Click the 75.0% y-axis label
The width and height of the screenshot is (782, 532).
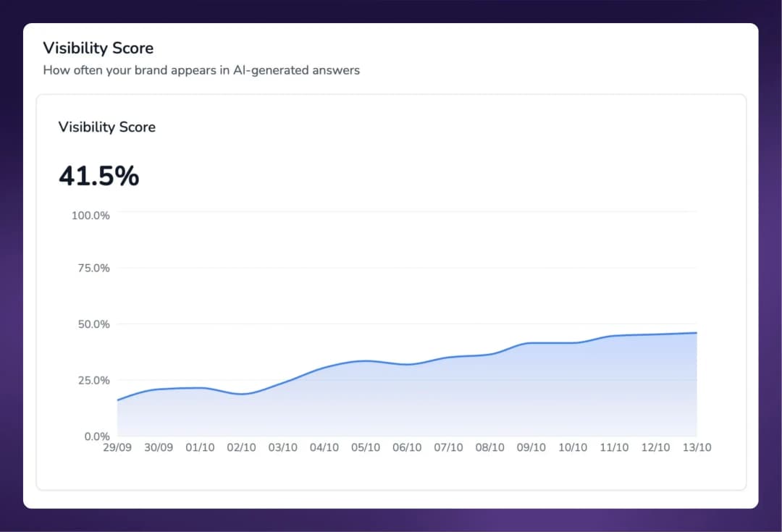click(x=93, y=268)
